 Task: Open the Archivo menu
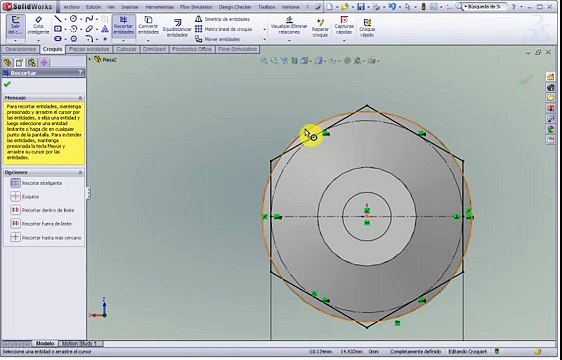[72, 7]
